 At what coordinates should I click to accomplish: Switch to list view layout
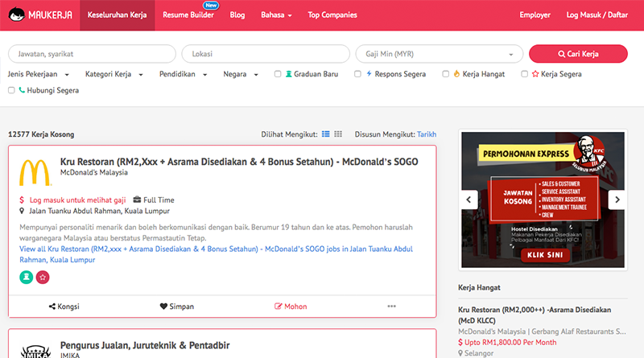(x=326, y=134)
